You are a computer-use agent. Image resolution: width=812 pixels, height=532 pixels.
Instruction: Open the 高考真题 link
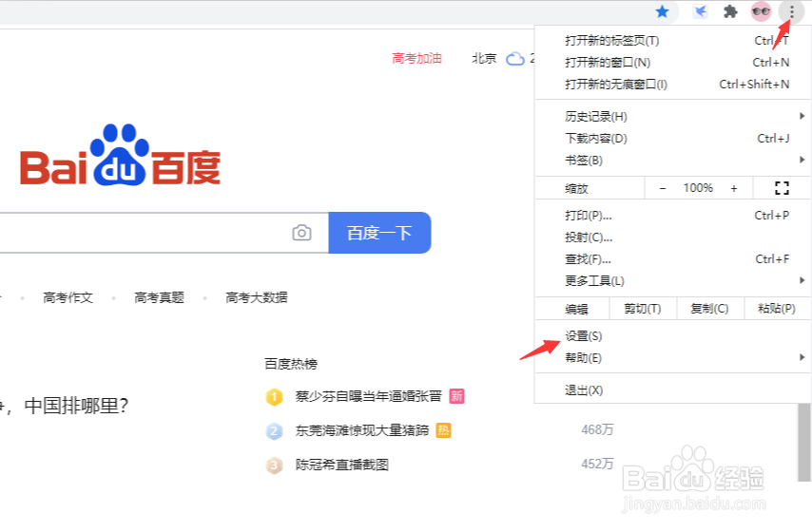click(159, 297)
